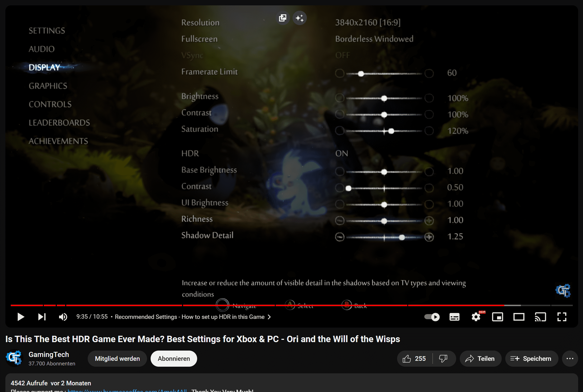Click the Brightness slider handle at 100%
The width and height of the screenshot is (583, 392).
pyautogui.click(x=384, y=98)
